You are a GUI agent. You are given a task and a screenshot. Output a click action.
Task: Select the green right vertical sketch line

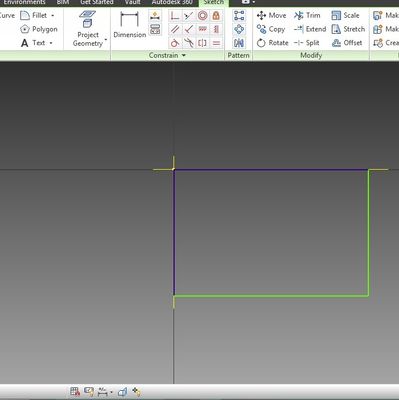tap(368, 232)
